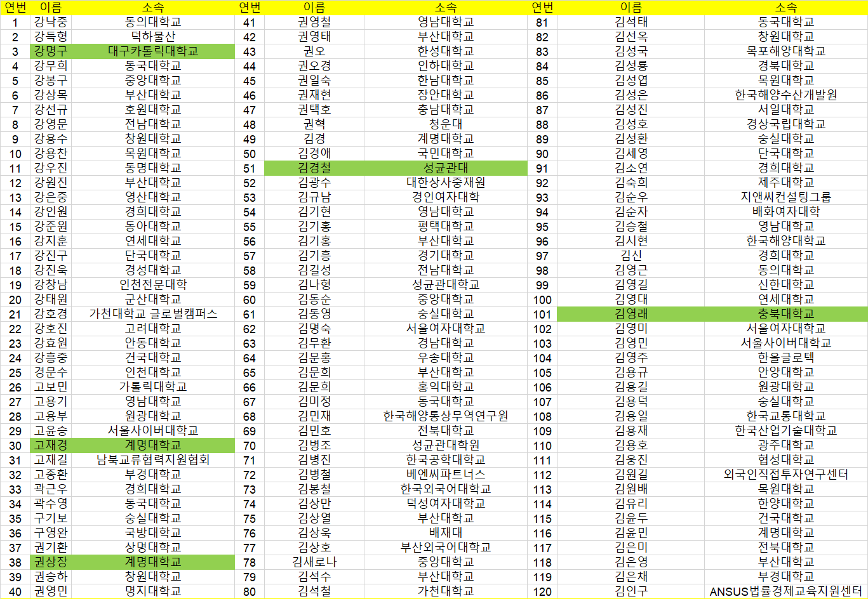Click the name cell 강낙중
The height and width of the screenshot is (599, 868).
[x=50, y=22]
